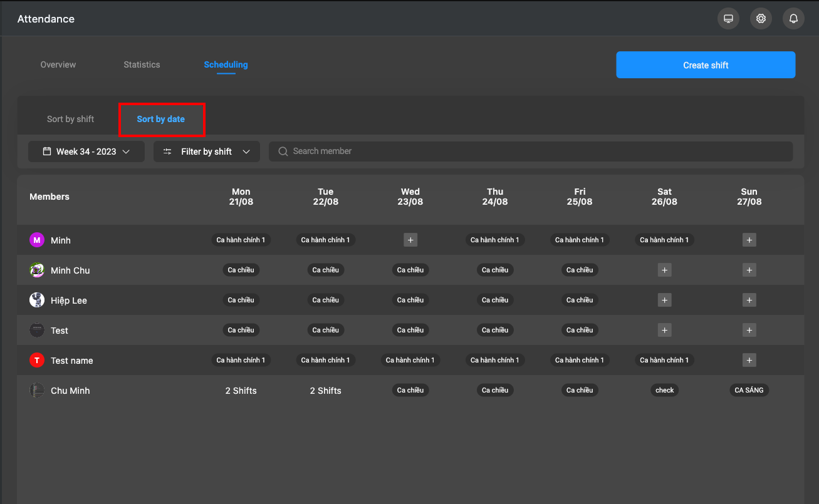
Task: Open the Filter by shift dropdown
Action: click(207, 152)
